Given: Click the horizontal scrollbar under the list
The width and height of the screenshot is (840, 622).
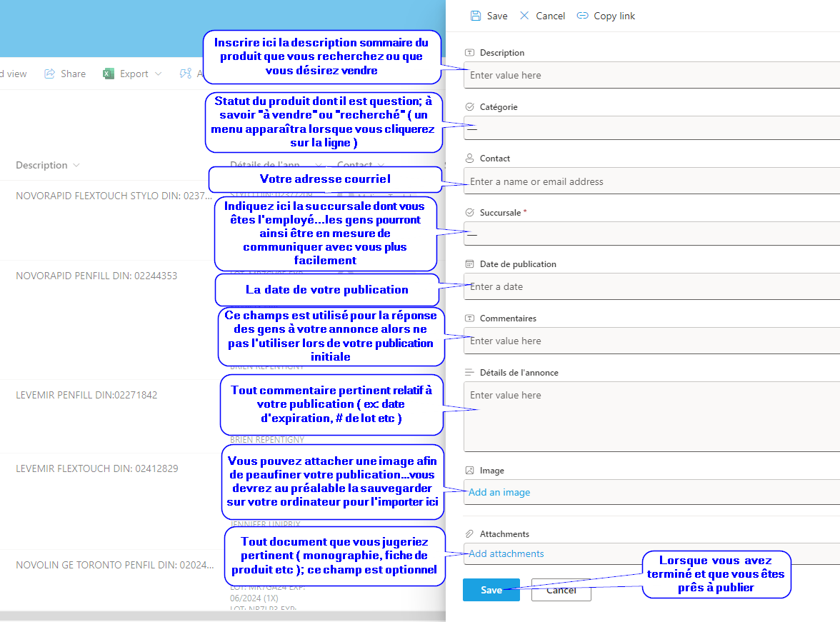Looking at the screenshot, I should click(222, 616).
